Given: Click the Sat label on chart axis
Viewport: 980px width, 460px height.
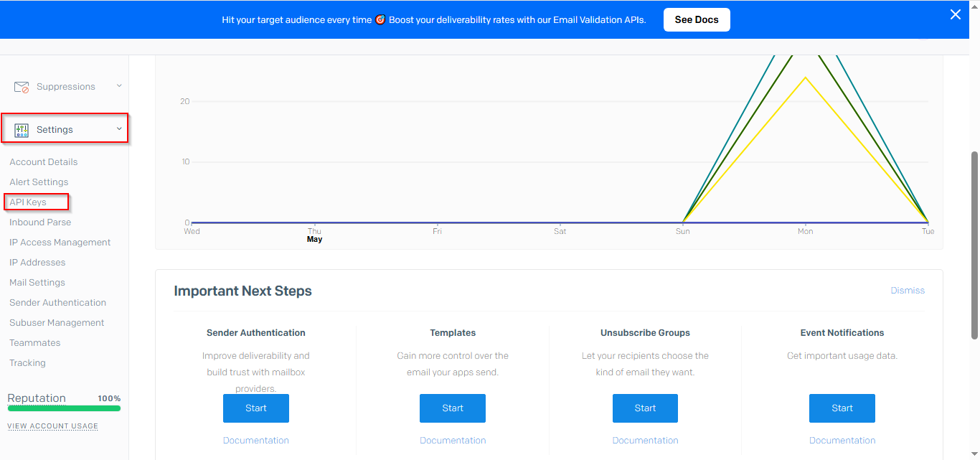Looking at the screenshot, I should [x=560, y=231].
